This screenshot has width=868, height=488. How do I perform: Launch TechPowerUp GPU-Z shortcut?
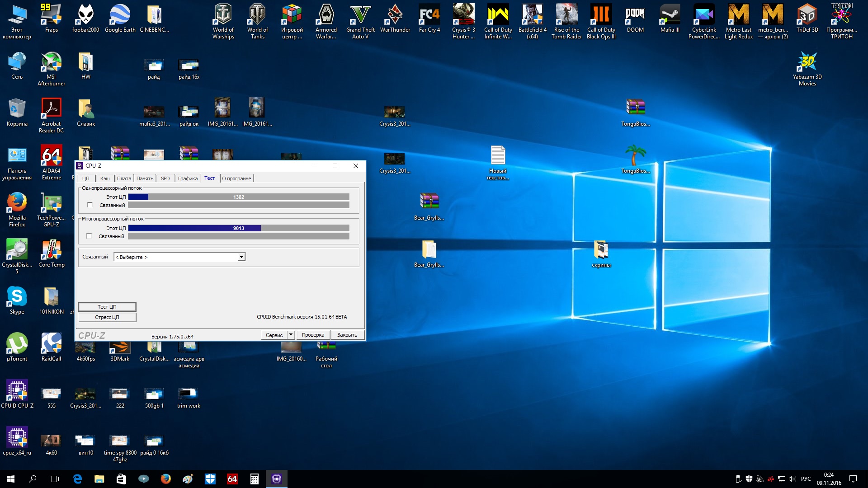click(x=51, y=203)
